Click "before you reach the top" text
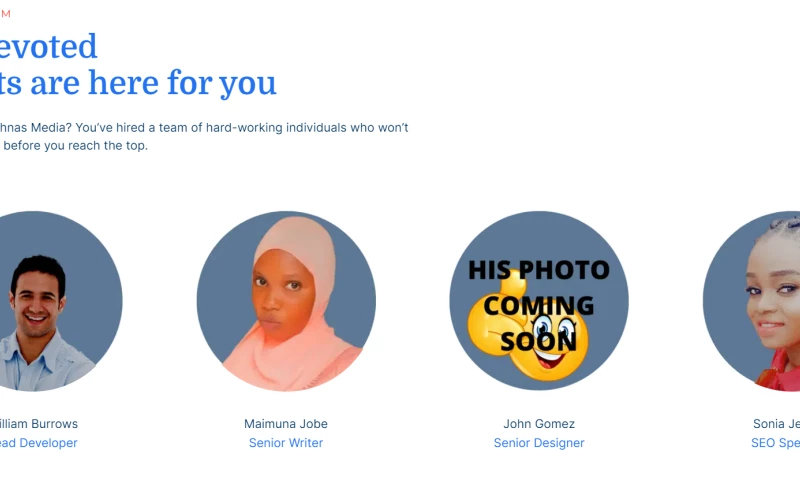The width and height of the screenshot is (800, 480). click(x=75, y=145)
